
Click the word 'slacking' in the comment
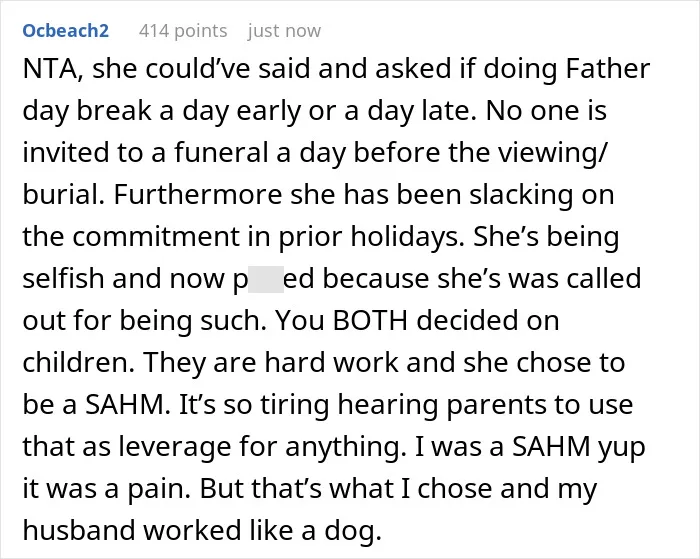point(521,196)
